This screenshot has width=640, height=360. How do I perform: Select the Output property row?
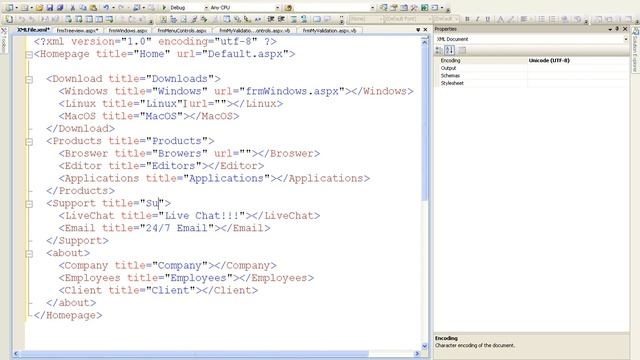pos(532,68)
